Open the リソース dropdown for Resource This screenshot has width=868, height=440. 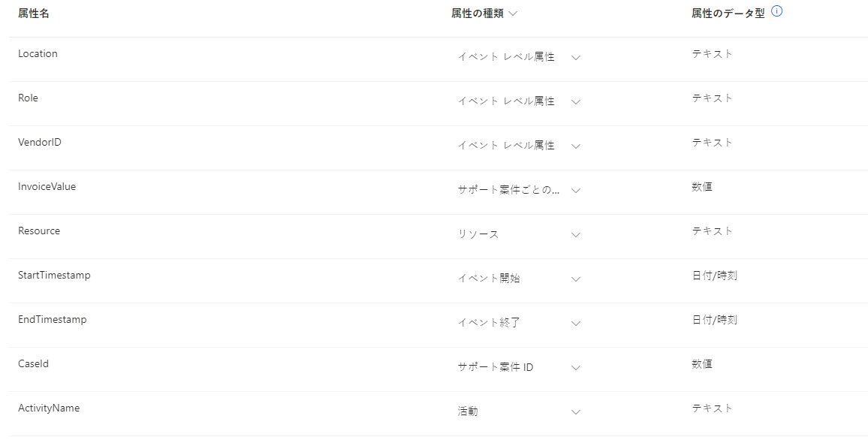[x=518, y=234]
